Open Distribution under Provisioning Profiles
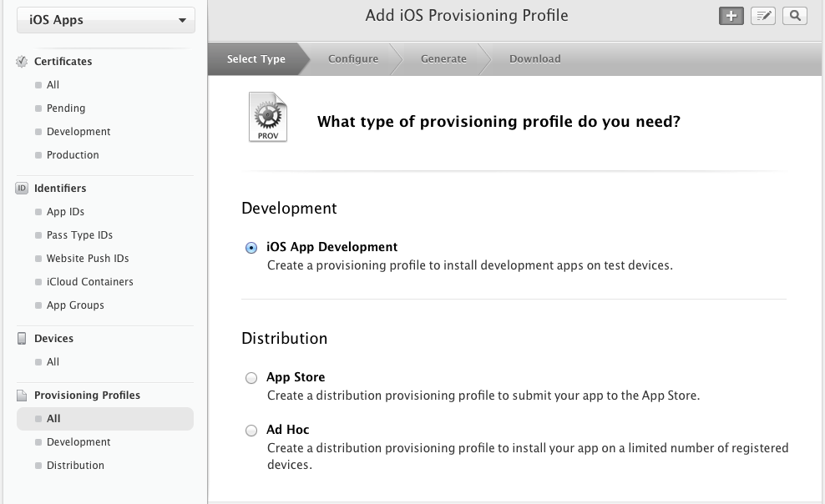 pos(75,465)
